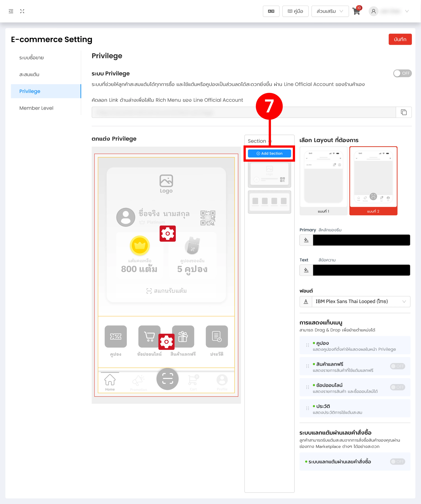Click the copy link icon
The image size is (421, 504).
coord(404,112)
